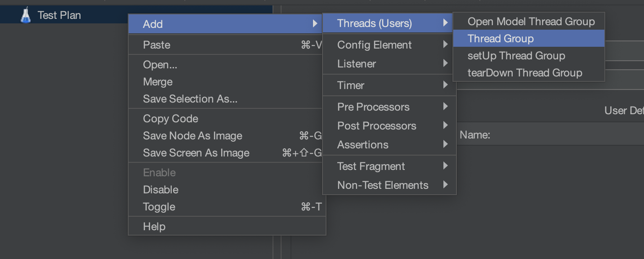Toggle the Test Plan node via Toggle
644x259 pixels.
coord(159,207)
